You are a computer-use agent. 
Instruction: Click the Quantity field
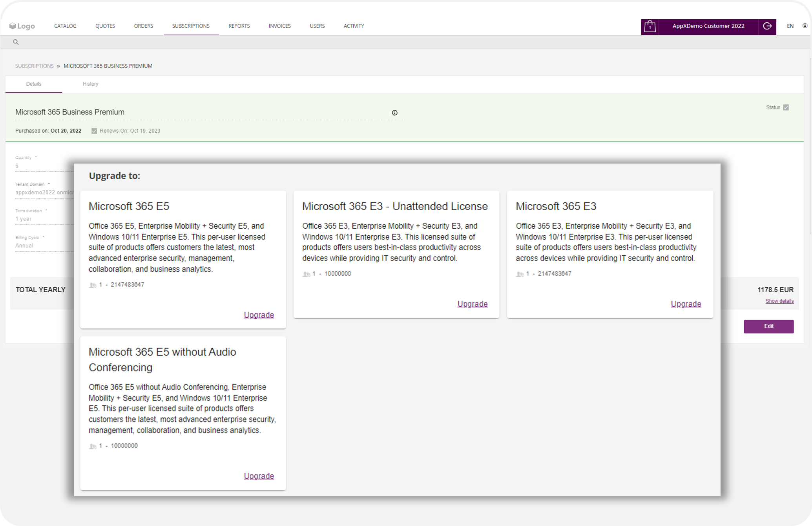tap(44, 166)
